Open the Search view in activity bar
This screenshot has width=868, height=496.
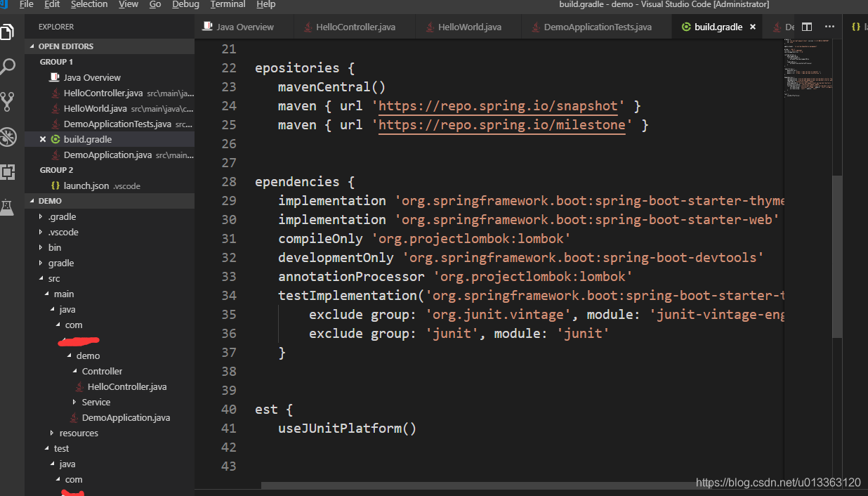pyautogui.click(x=8, y=67)
